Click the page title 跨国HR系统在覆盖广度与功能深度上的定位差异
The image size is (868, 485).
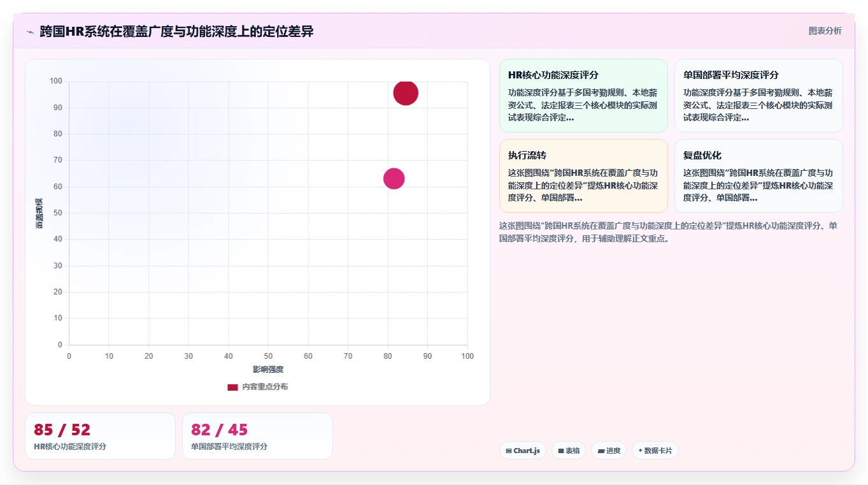point(176,32)
